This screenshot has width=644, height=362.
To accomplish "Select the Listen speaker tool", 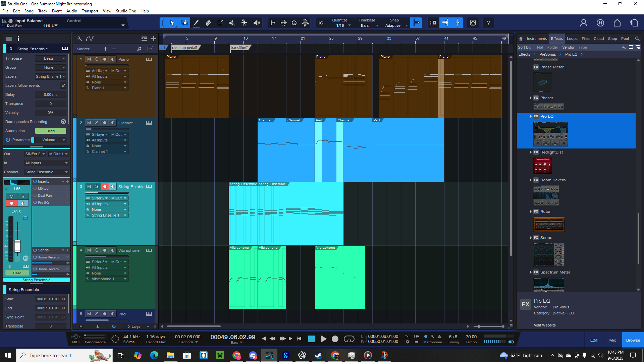I will click(x=257, y=23).
